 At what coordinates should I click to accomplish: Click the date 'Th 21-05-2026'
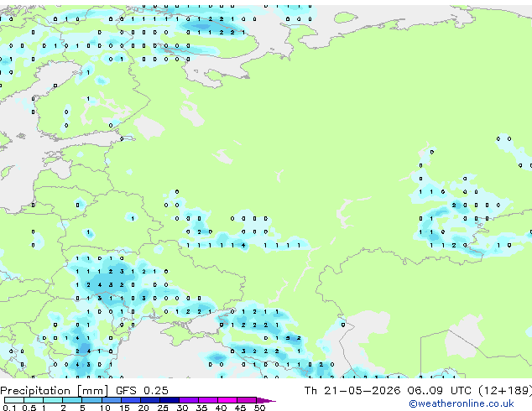click(x=352, y=391)
